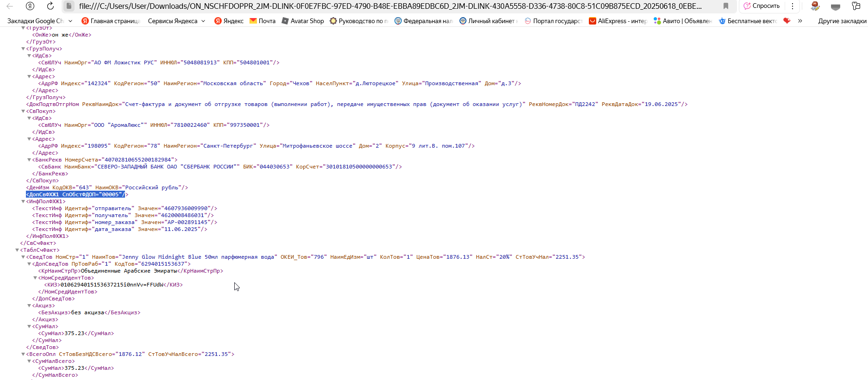868x380 pixels.
Task: Open the Avatar Shop bookmark
Action: point(302,21)
